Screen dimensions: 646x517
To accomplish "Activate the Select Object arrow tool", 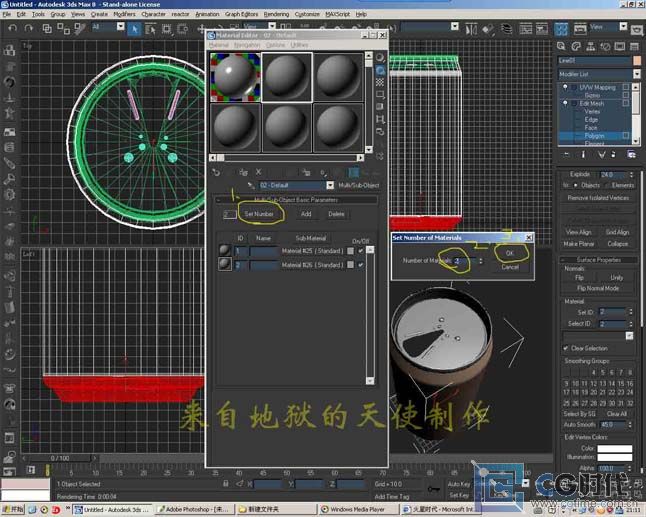I will tap(134, 29).
